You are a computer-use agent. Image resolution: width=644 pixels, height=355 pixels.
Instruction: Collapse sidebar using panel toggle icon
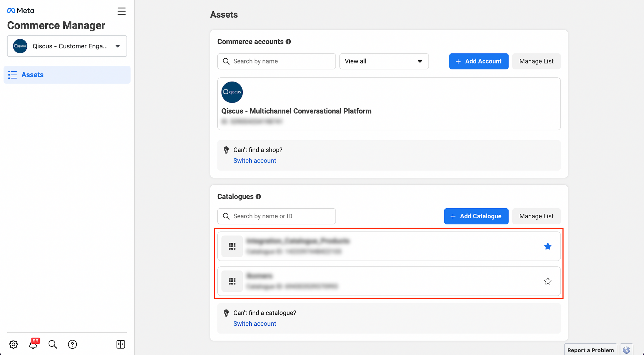coord(120,344)
